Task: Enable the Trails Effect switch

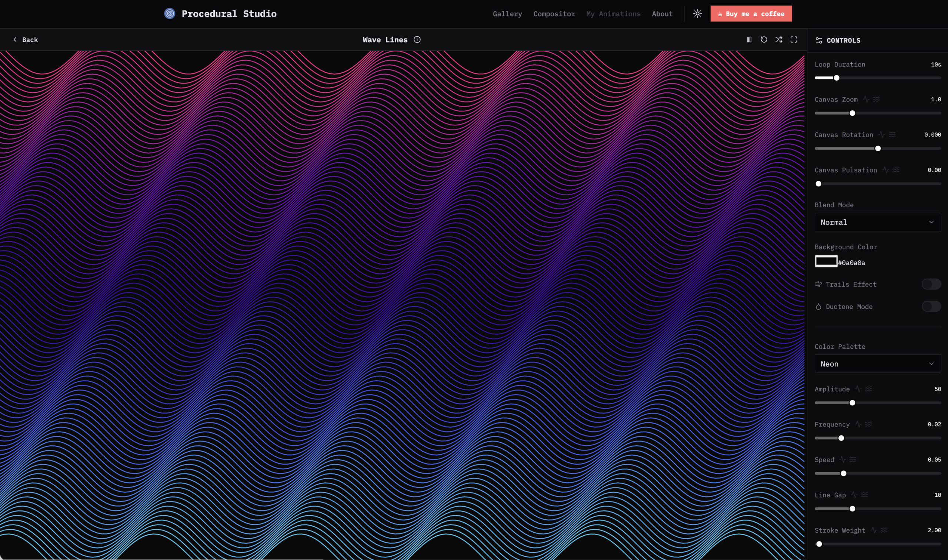Action: tap(931, 284)
